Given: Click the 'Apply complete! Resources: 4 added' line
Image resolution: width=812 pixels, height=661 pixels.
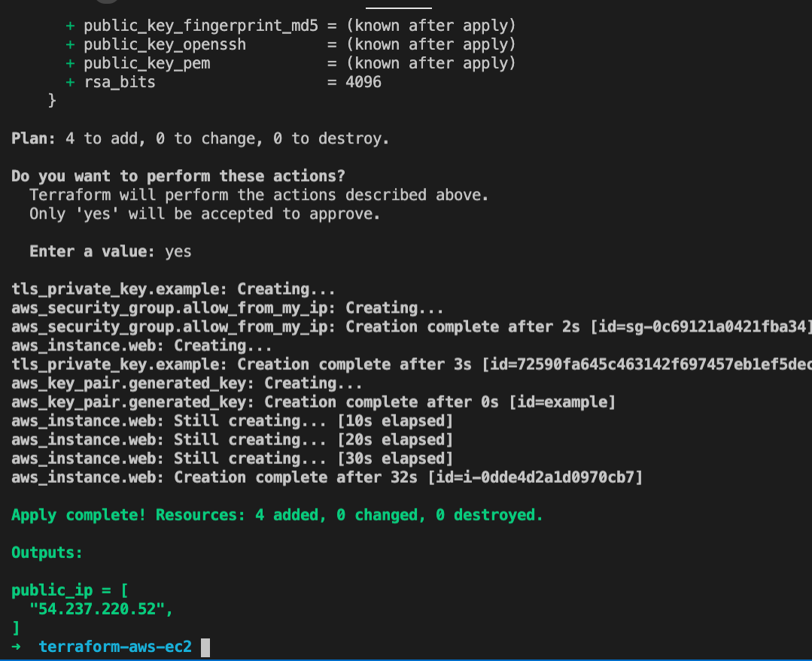Looking at the screenshot, I should (277, 515).
